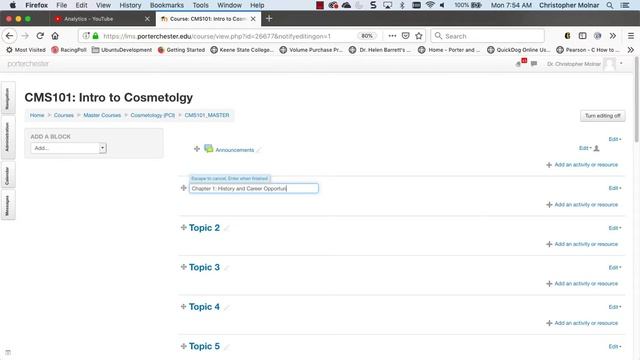Viewport: 640px width, 360px height.
Task: Open the Apple menu
Action: coord(13,5)
